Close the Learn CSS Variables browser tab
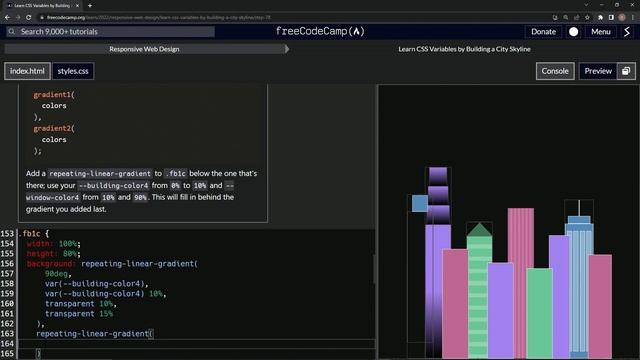The width and height of the screenshot is (640, 360). [78, 6]
